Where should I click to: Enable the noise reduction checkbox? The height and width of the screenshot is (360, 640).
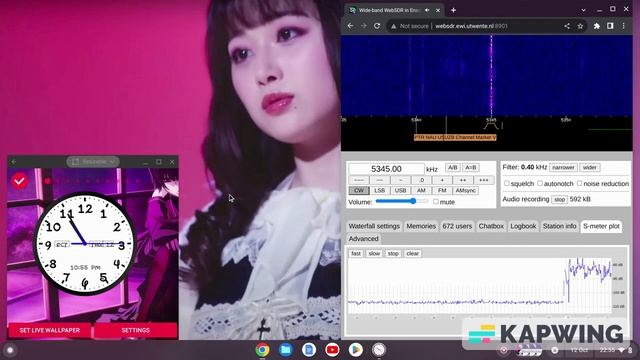pos(579,184)
